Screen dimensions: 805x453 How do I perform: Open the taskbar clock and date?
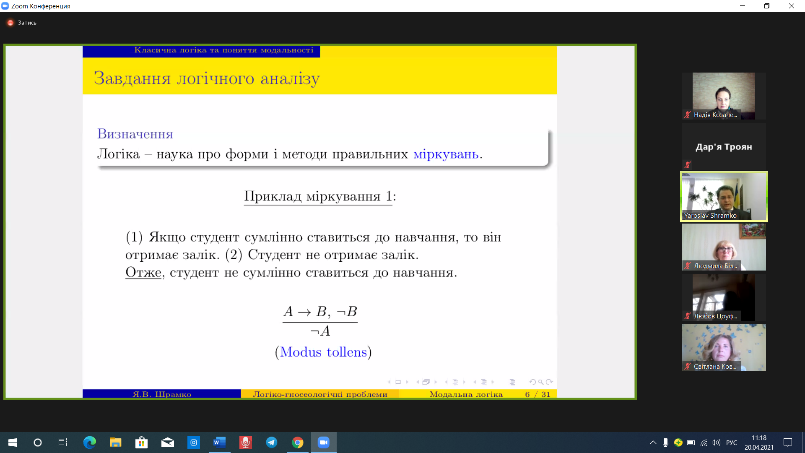pyautogui.click(x=759, y=441)
